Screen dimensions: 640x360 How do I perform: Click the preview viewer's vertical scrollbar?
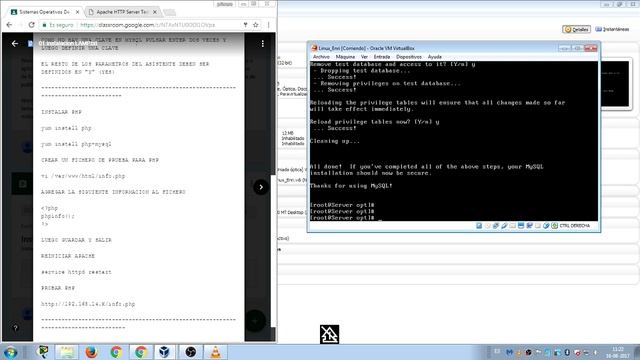point(273,251)
